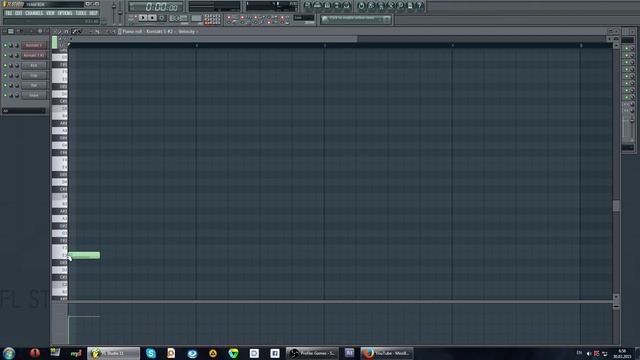Open the Velocity event selector
640x360 pixels.
point(187,31)
